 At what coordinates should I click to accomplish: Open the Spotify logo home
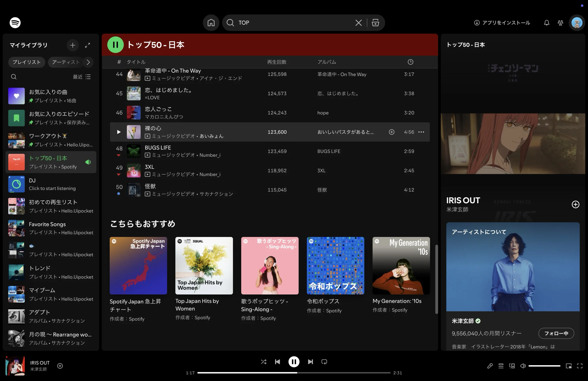[15, 23]
